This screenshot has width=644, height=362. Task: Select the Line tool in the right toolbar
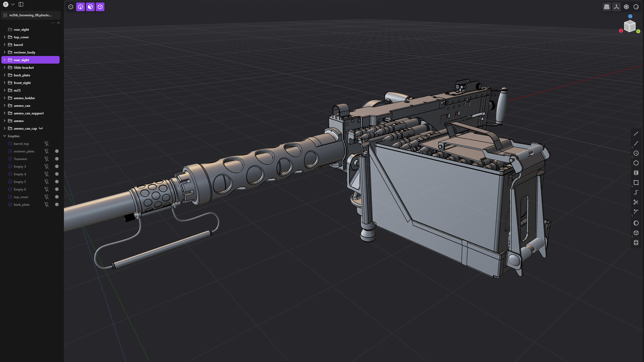click(x=636, y=134)
